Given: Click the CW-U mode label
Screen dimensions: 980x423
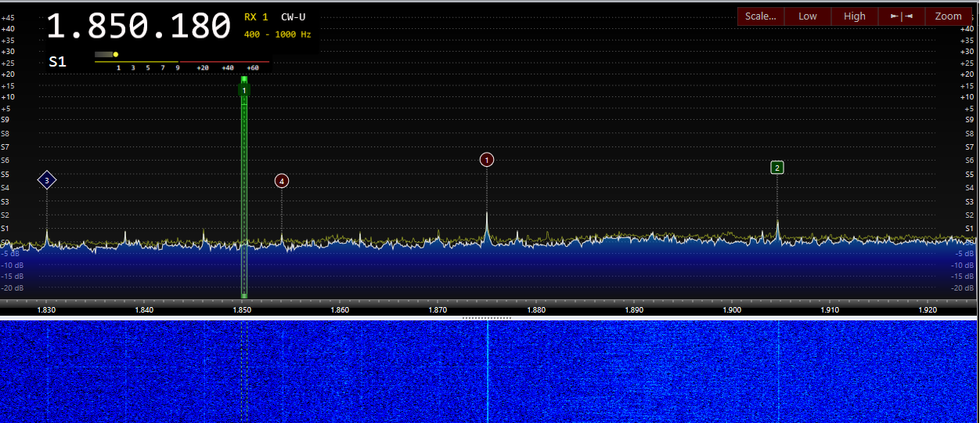Looking at the screenshot, I should click(293, 17).
